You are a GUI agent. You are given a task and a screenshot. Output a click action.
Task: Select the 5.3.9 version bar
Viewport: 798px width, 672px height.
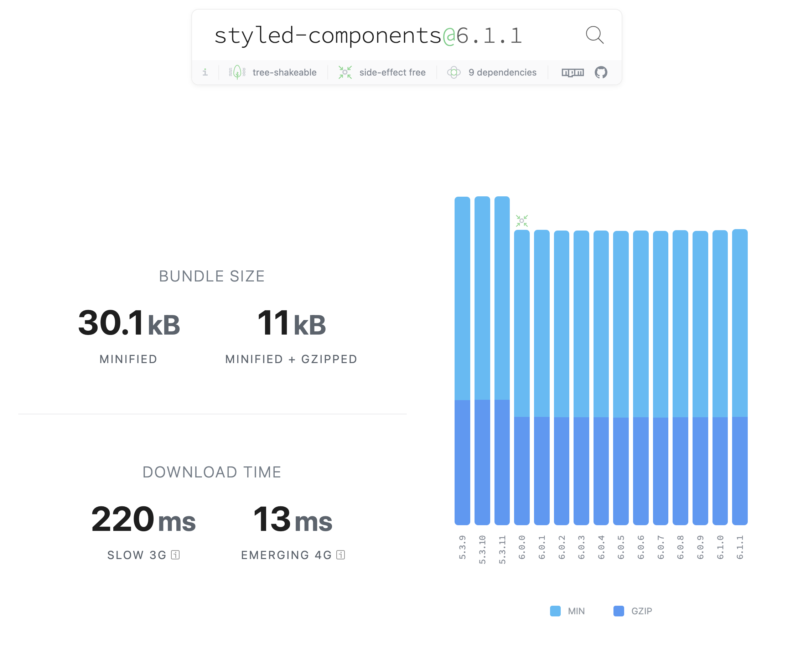[462, 360]
